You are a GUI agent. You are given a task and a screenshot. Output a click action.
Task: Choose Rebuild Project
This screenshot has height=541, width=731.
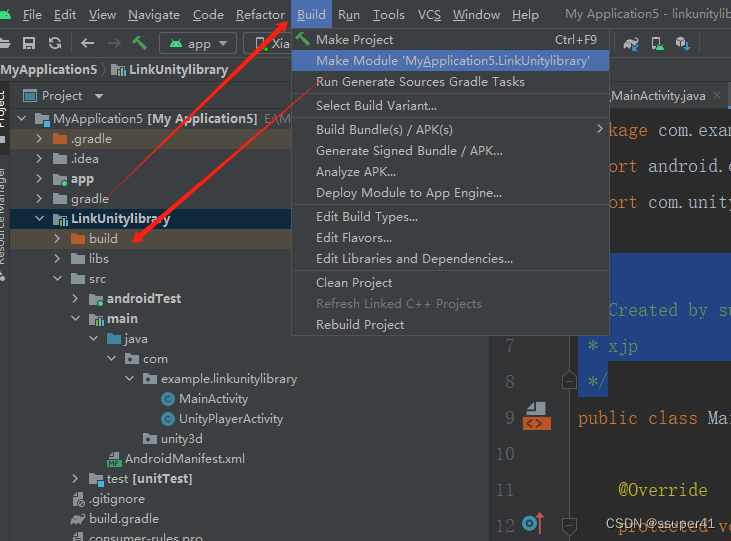click(x=450, y=325)
